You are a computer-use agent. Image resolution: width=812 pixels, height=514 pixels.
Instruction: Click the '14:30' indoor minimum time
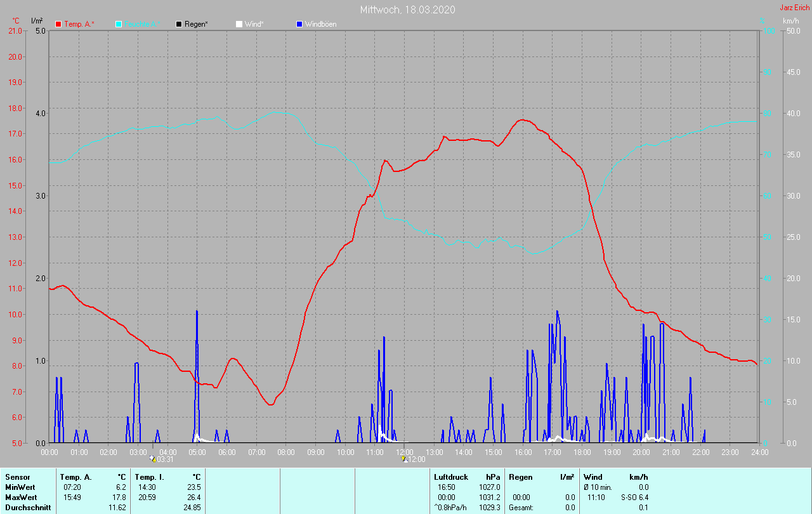tap(147, 487)
